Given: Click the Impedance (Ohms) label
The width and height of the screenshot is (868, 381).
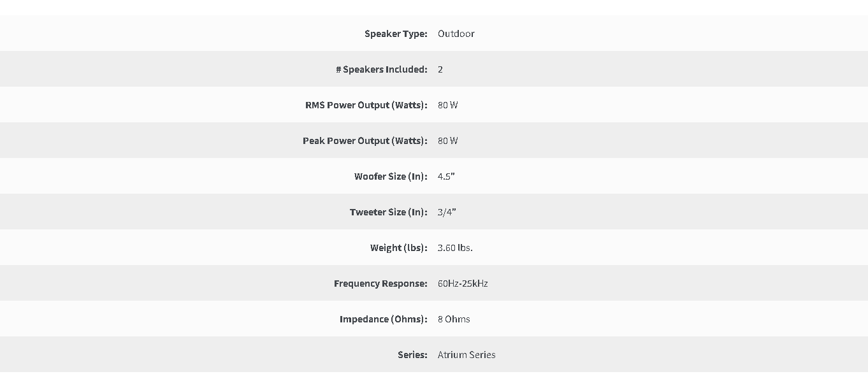Looking at the screenshot, I should (384, 319).
